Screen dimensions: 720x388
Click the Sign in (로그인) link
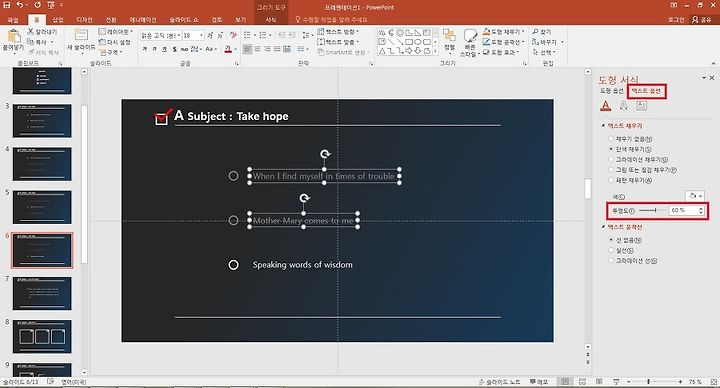click(x=676, y=20)
